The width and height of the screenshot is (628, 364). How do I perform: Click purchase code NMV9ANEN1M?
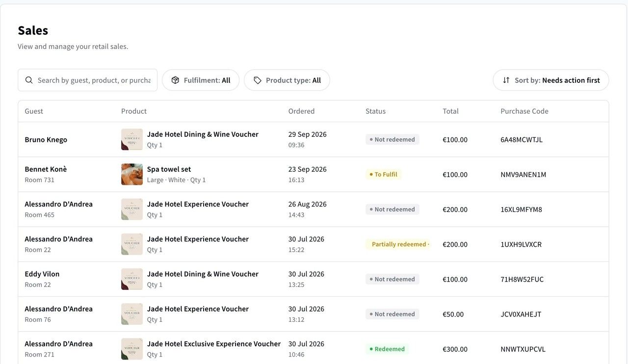click(x=523, y=175)
